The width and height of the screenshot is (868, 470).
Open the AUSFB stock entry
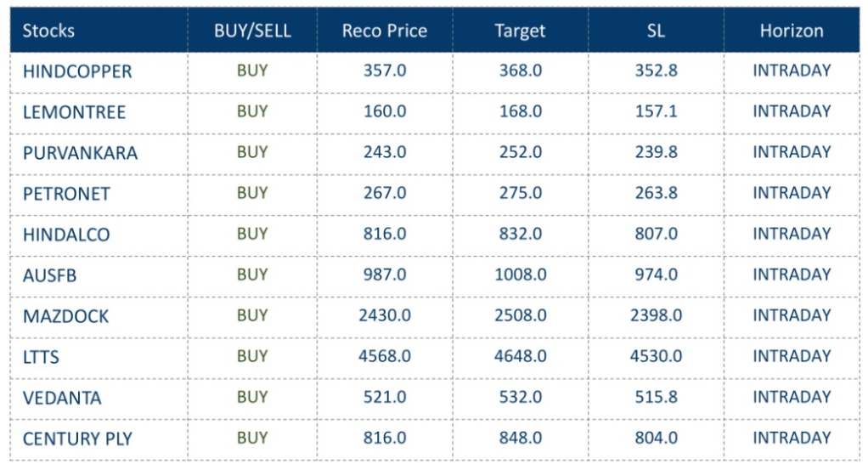[53, 275]
